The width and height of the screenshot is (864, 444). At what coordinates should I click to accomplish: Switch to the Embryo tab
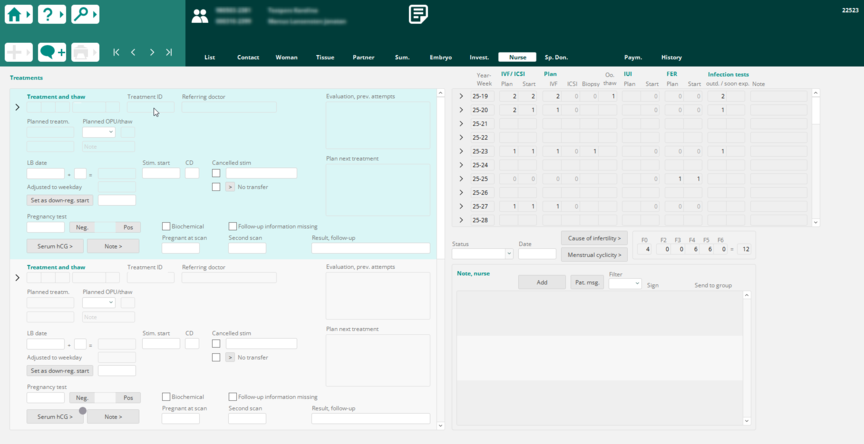point(440,57)
